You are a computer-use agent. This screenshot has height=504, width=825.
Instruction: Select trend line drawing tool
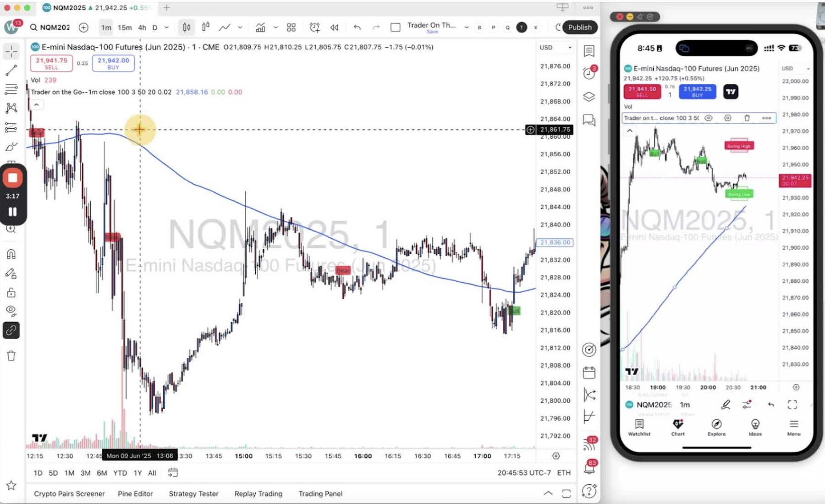point(11,70)
